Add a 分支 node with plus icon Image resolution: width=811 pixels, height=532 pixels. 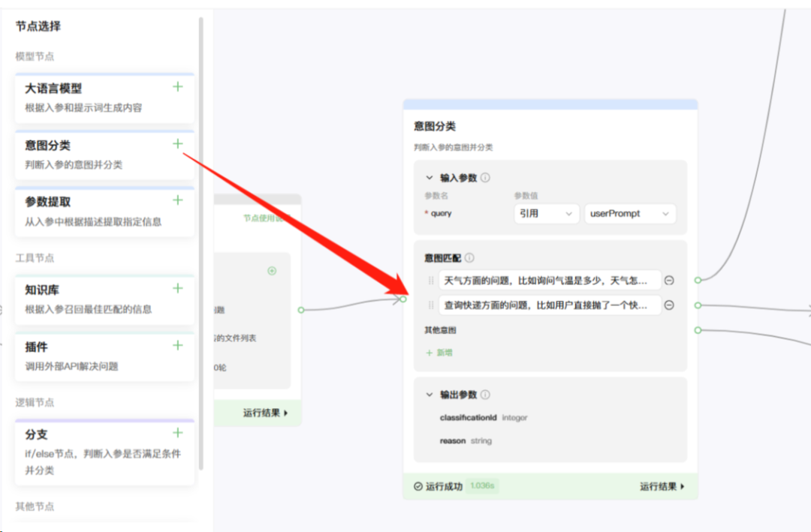coord(178,433)
